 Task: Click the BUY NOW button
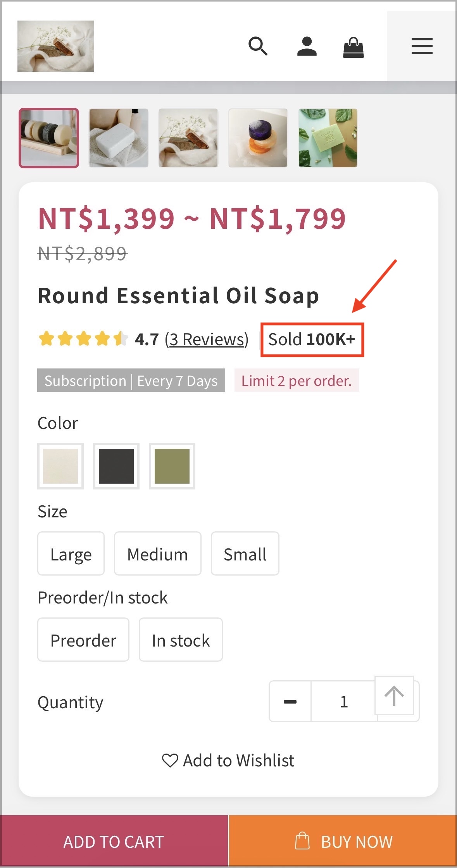(x=343, y=842)
